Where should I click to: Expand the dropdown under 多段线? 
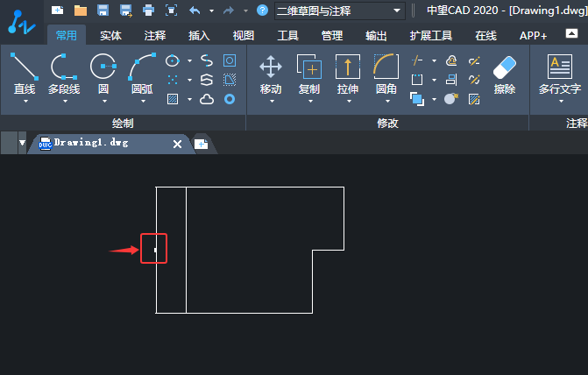[65, 102]
